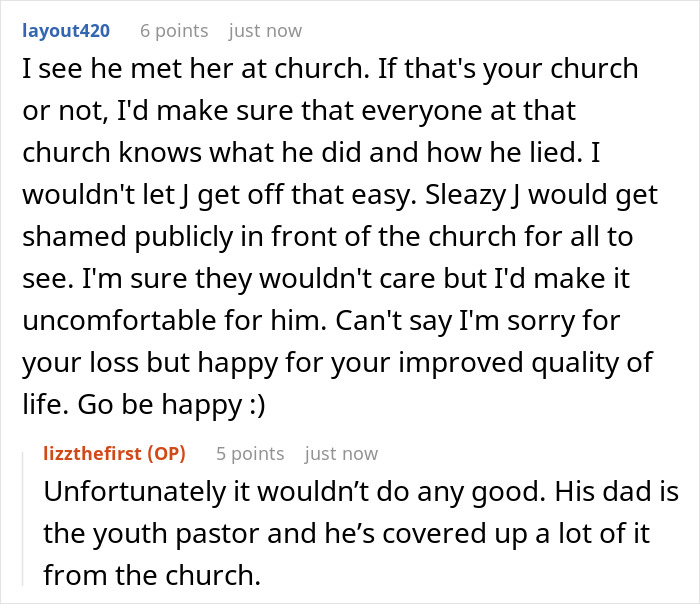The image size is (700, 604).
Task: Click the "5 points" score
Action: 250,453
